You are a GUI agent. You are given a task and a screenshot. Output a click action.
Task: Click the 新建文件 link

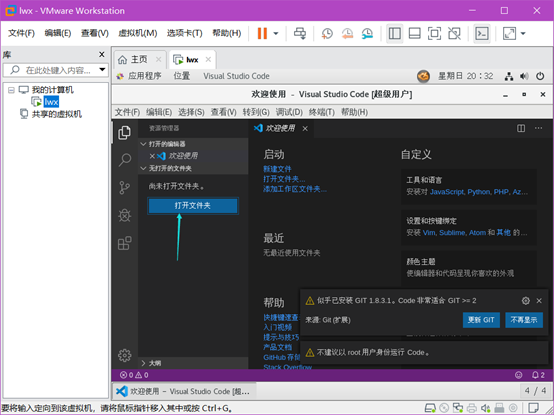[277, 169]
